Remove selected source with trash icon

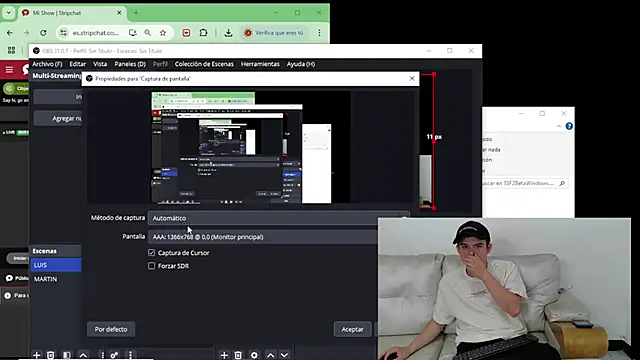(238, 355)
